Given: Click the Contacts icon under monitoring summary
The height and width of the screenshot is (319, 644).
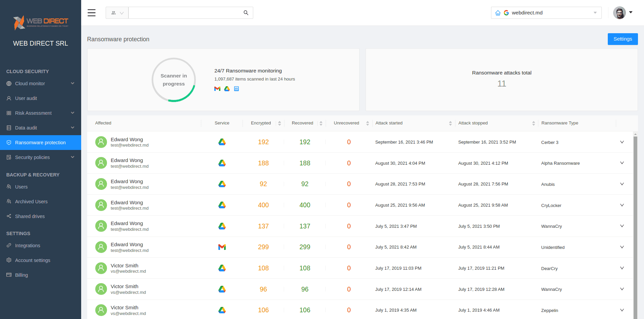Looking at the screenshot, I should 236,89.
